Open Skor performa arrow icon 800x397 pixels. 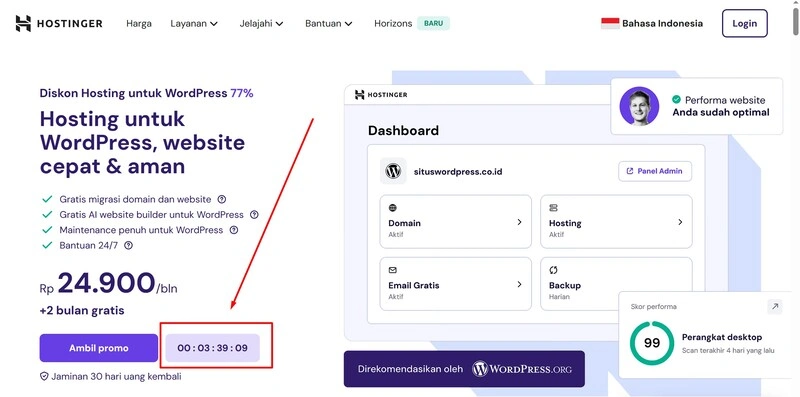774,306
